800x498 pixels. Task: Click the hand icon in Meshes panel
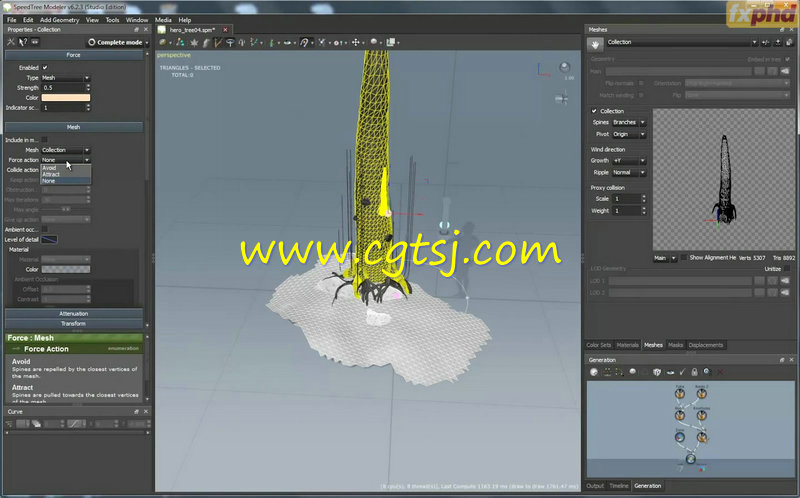pyautogui.click(x=595, y=45)
